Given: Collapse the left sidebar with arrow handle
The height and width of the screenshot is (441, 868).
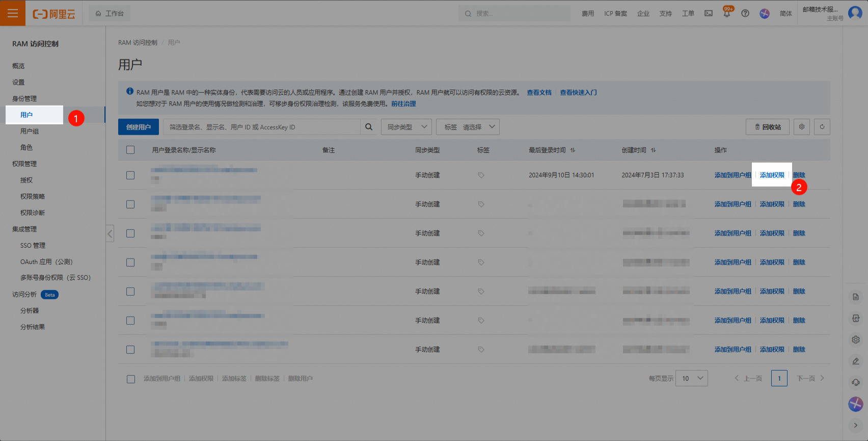Looking at the screenshot, I should point(110,234).
